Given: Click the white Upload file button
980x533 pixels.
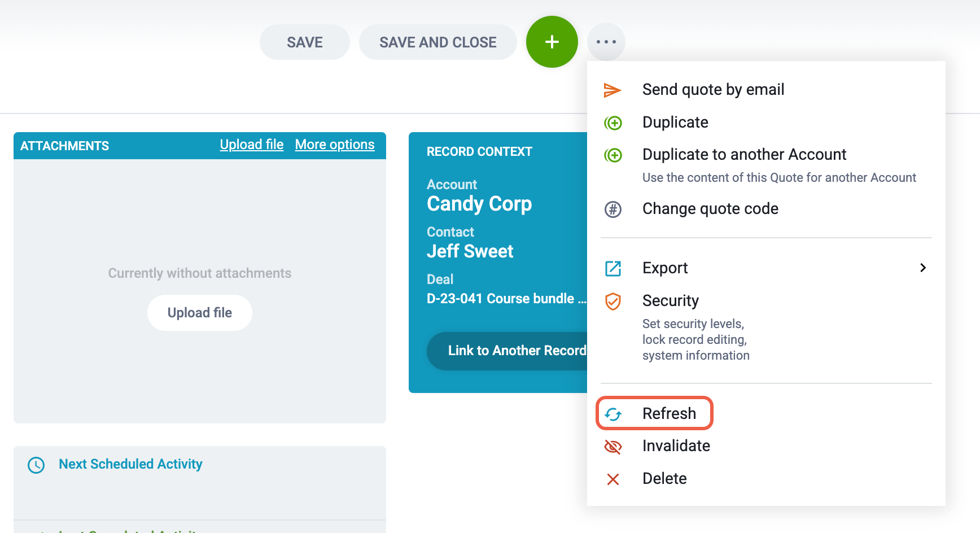Looking at the screenshot, I should click(200, 313).
